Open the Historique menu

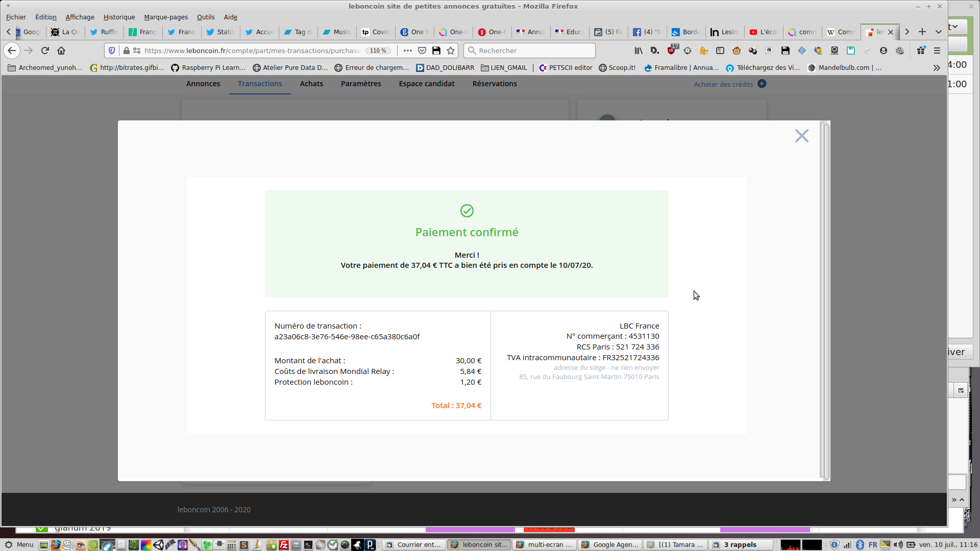coord(119,17)
